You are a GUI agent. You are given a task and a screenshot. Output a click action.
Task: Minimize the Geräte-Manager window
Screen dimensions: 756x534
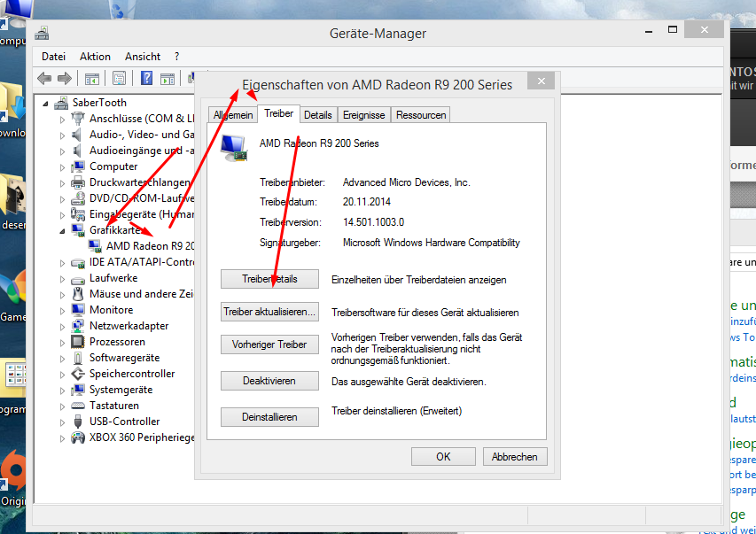(x=649, y=31)
